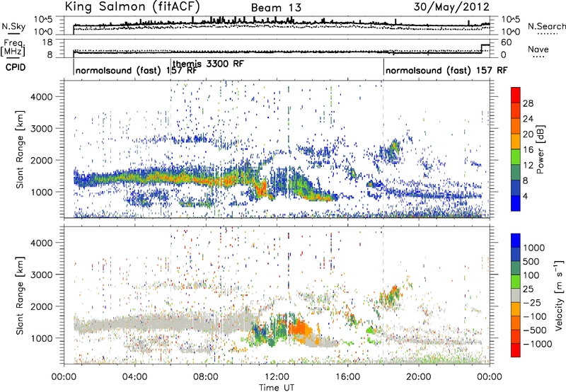The height and width of the screenshot is (392, 566).
Task: Select the N.Search legend label
Action: click(x=546, y=26)
